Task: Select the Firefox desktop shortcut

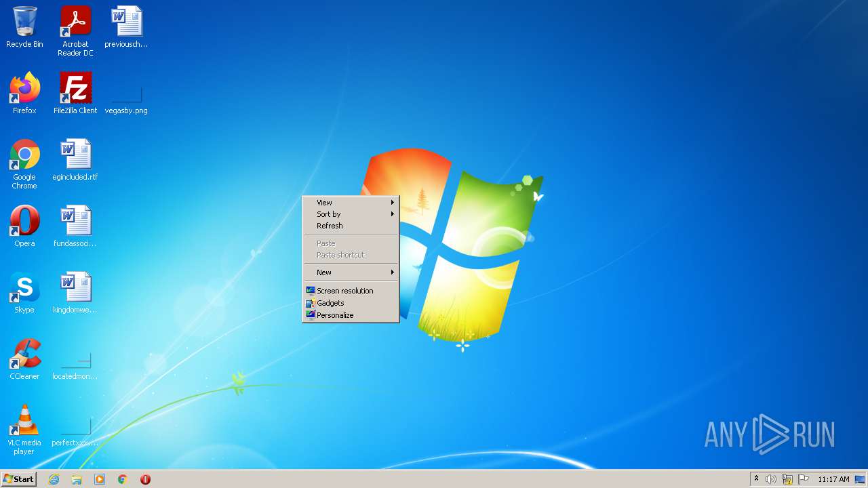Action: coord(24,94)
